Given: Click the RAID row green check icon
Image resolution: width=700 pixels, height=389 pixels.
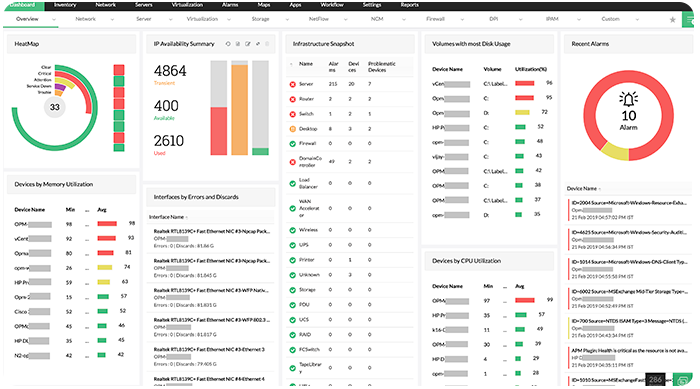Looking at the screenshot, I should coord(292,335).
